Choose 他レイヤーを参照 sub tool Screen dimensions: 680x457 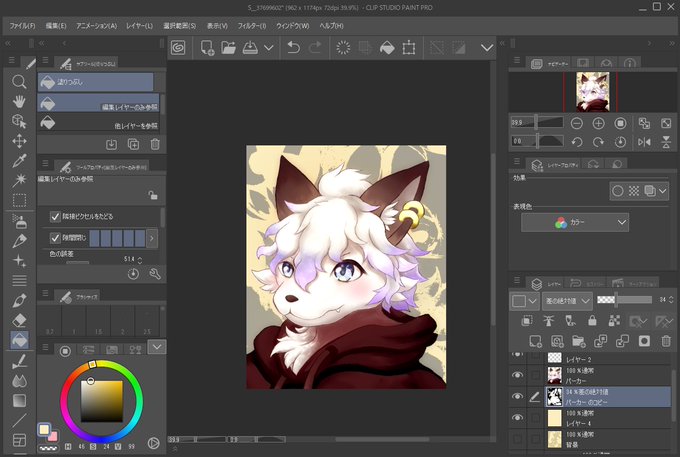[x=99, y=123]
